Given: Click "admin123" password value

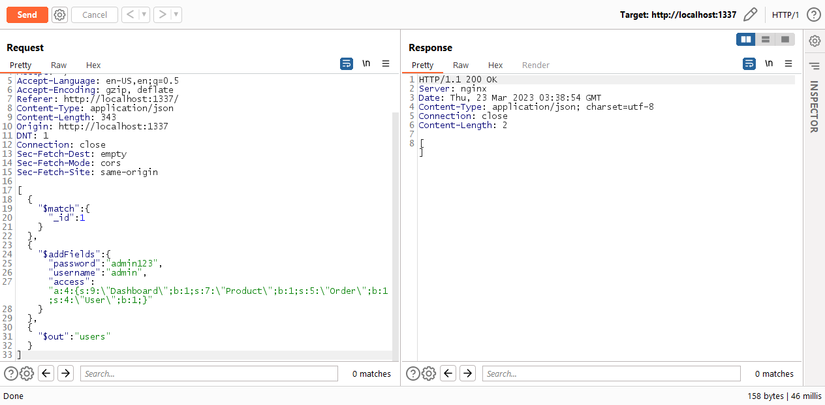Looking at the screenshot, I should [x=134, y=264].
